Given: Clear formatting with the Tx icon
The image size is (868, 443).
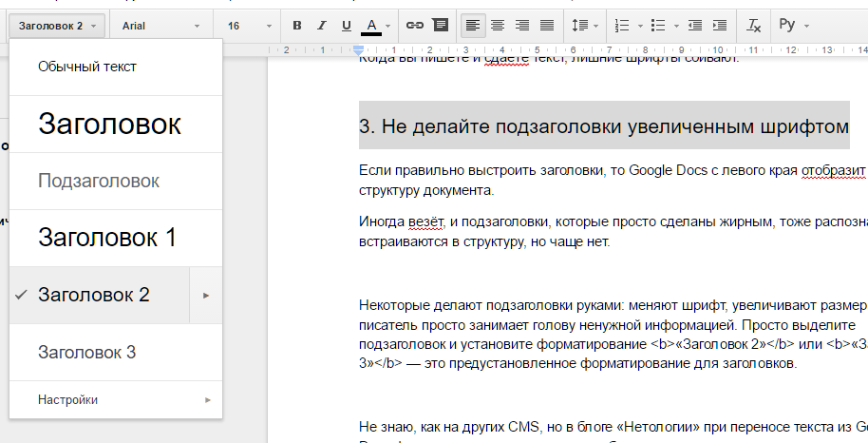Looking at the screenshot, I should pyautogui.click(x=754, y=25).
